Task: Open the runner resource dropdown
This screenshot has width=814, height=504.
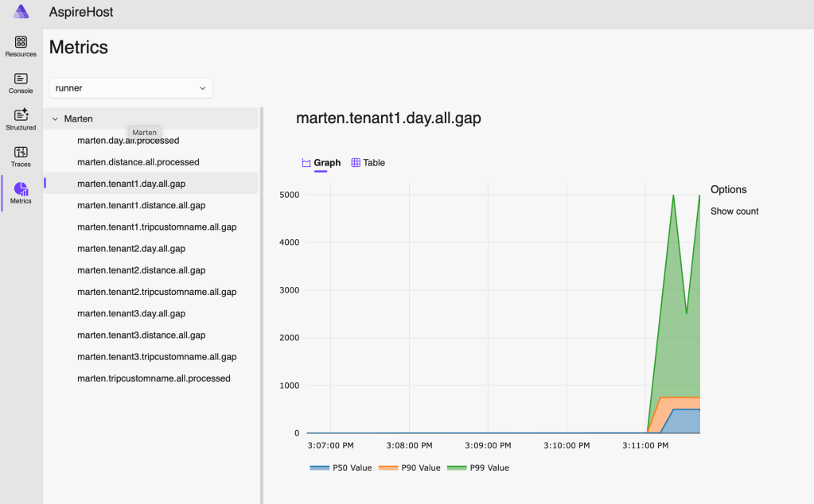Action: click(130, 87)
